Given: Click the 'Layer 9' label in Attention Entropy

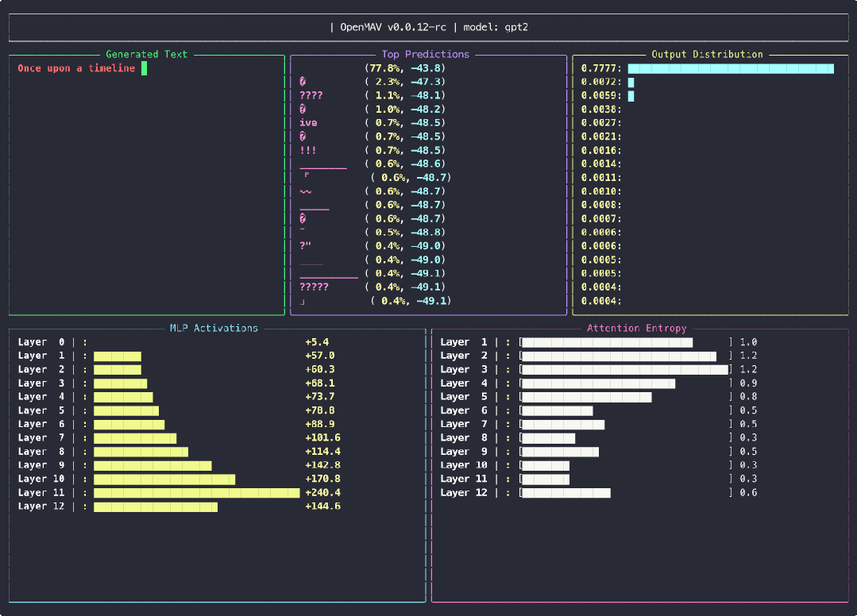Looking at the screenshot, I should pos(464,451).
